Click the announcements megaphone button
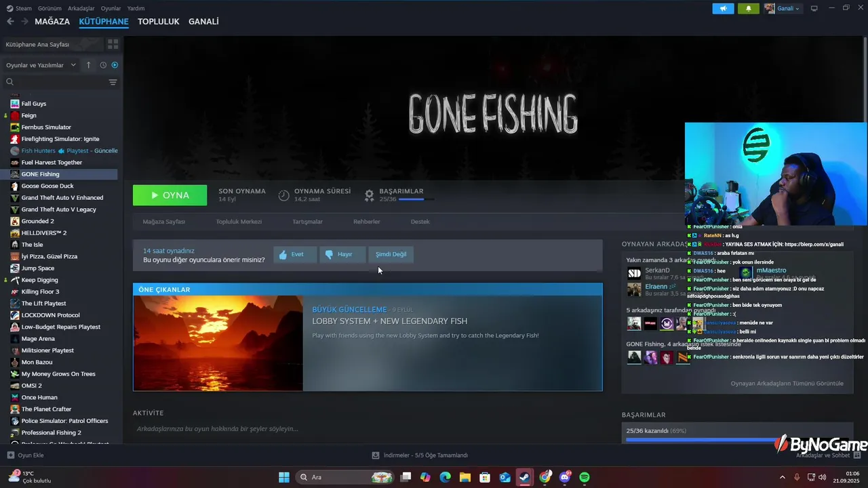The height and width of the screenshot is (488, 868). (x=723, y=8)
